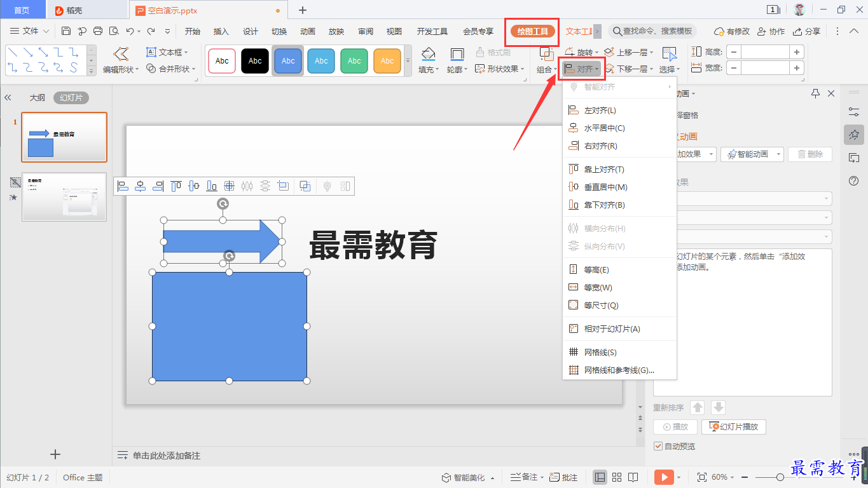Click the Print icon in quick access toolbar

pos(98,31)
